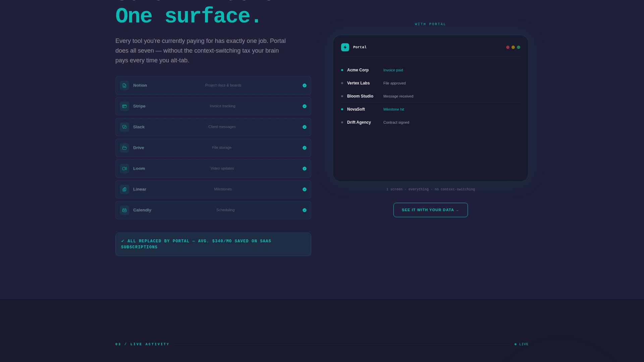
Task: Click the struck-through Slack label
Action: (139, 127)
